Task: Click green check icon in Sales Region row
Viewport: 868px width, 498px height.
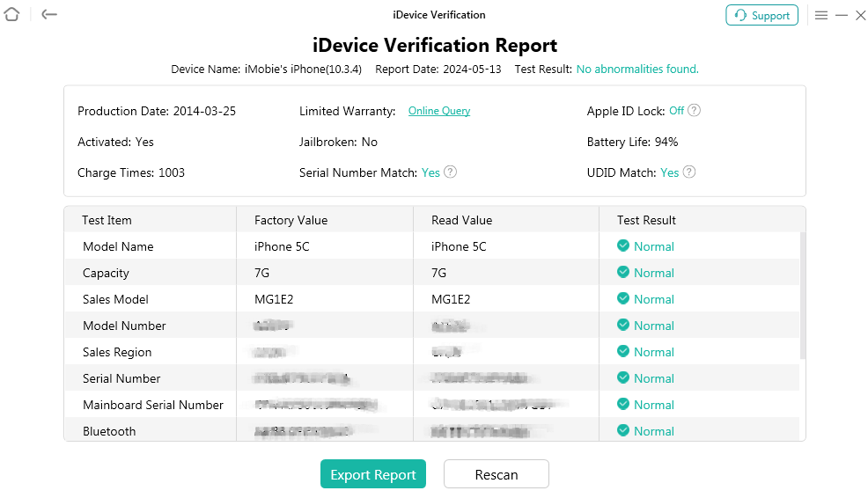Action: (x=623, y=351)
